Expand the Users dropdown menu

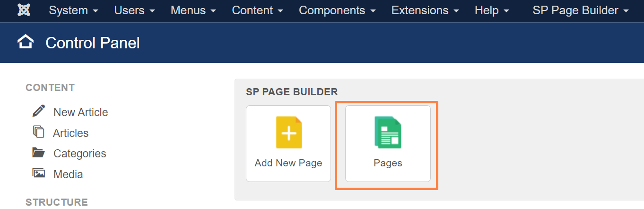(x=134, y=10)
